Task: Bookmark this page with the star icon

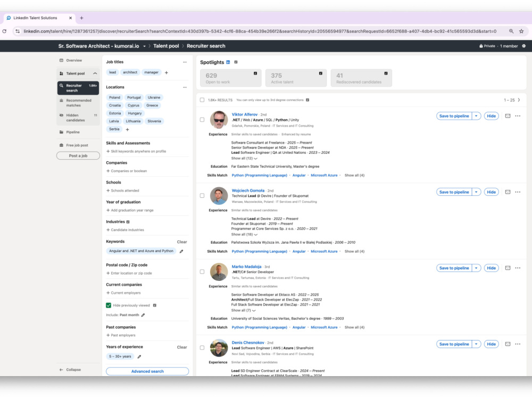Action: [521, 31]
